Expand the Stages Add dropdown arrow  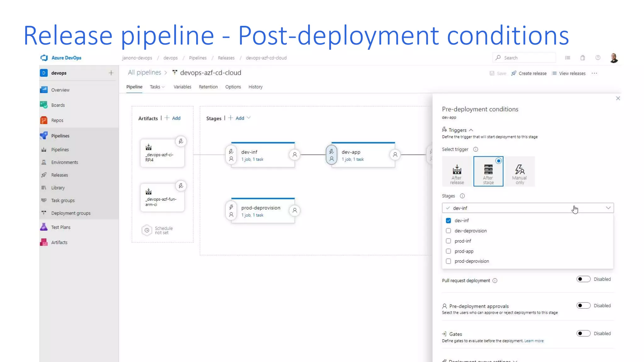point(249,118)
